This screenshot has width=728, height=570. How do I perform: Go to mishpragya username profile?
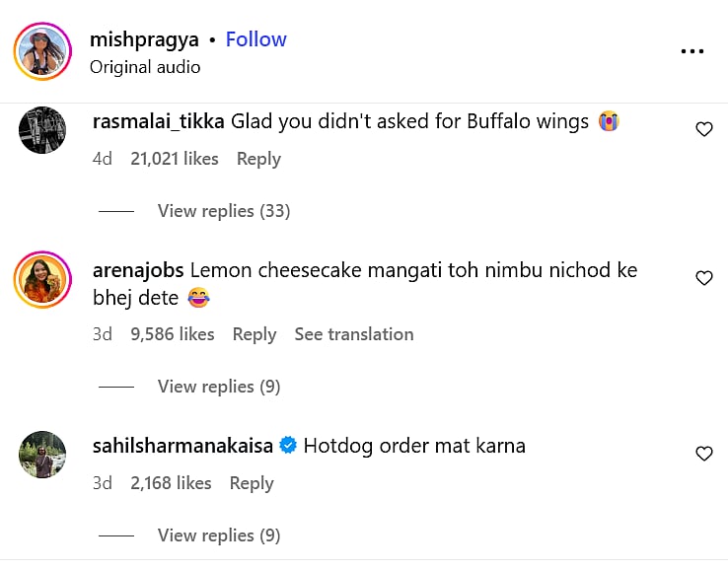[x=144, y=39]
